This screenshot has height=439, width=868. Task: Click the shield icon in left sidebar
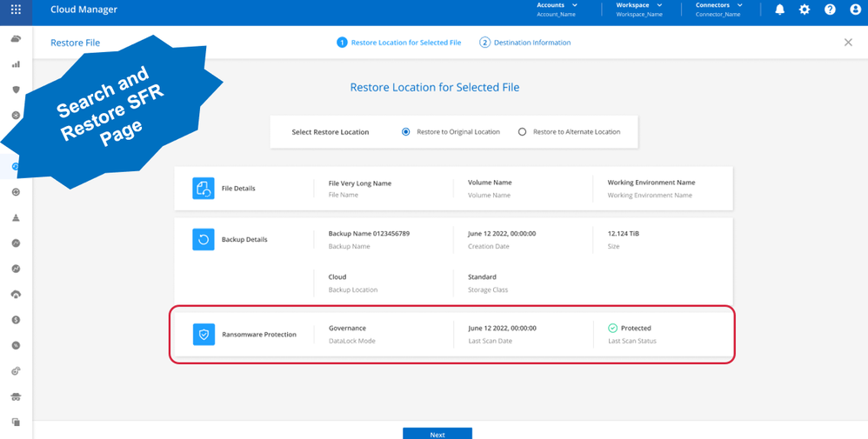tap(16, 90)
